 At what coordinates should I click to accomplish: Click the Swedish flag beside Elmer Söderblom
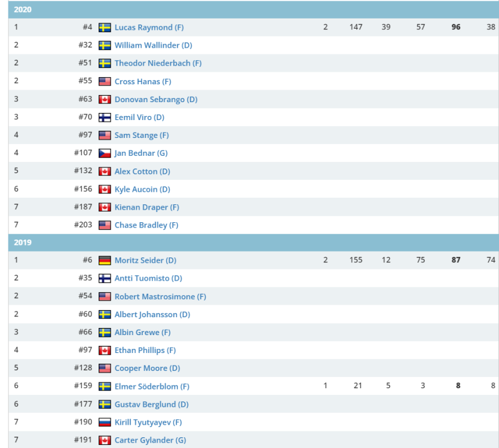coord(105,386)
